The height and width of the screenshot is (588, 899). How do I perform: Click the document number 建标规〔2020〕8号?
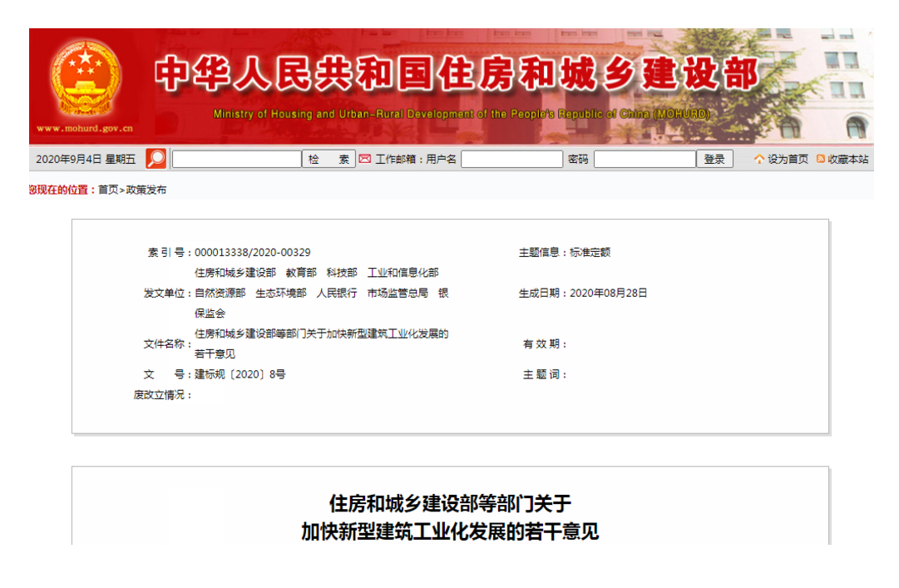pyautogui.click(x=240, y=374)
